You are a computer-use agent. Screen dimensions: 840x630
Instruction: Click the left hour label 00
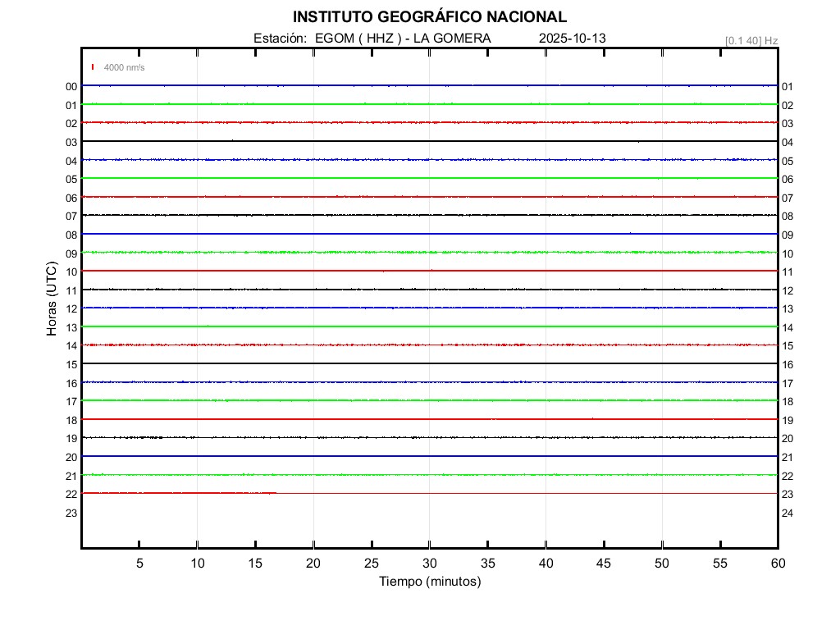[71, 86]
